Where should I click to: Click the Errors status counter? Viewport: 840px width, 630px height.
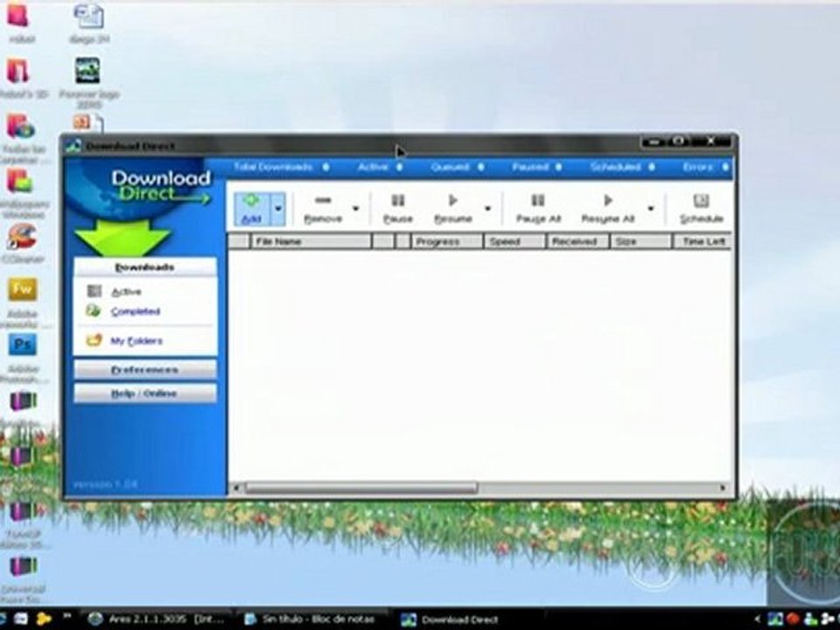pyautogui.click(x=705, y=167)
